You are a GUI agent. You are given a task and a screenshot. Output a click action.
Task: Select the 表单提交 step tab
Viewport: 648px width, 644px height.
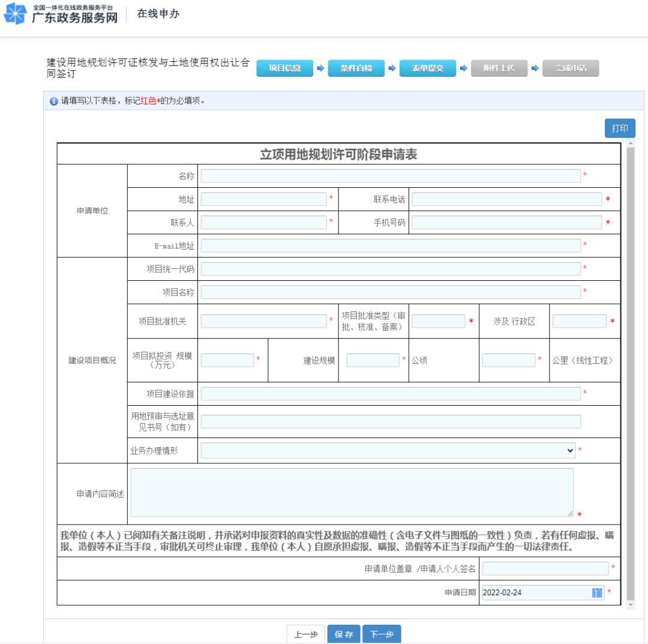427,68
